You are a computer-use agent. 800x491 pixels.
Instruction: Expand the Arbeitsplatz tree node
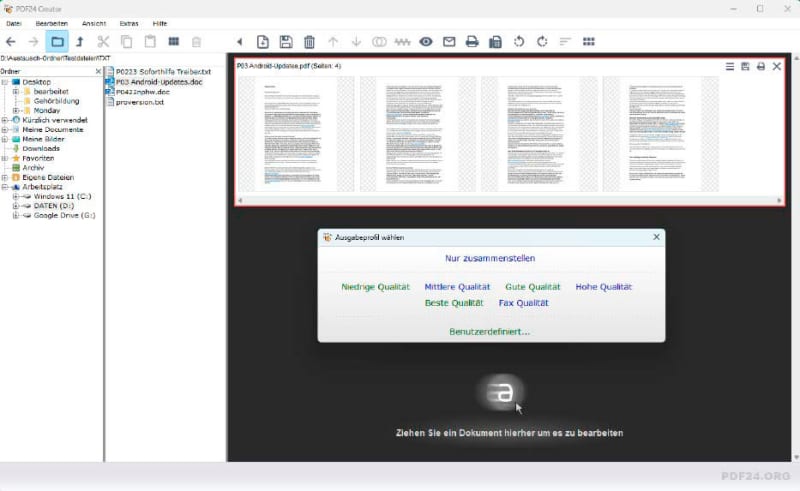(5, 187)
